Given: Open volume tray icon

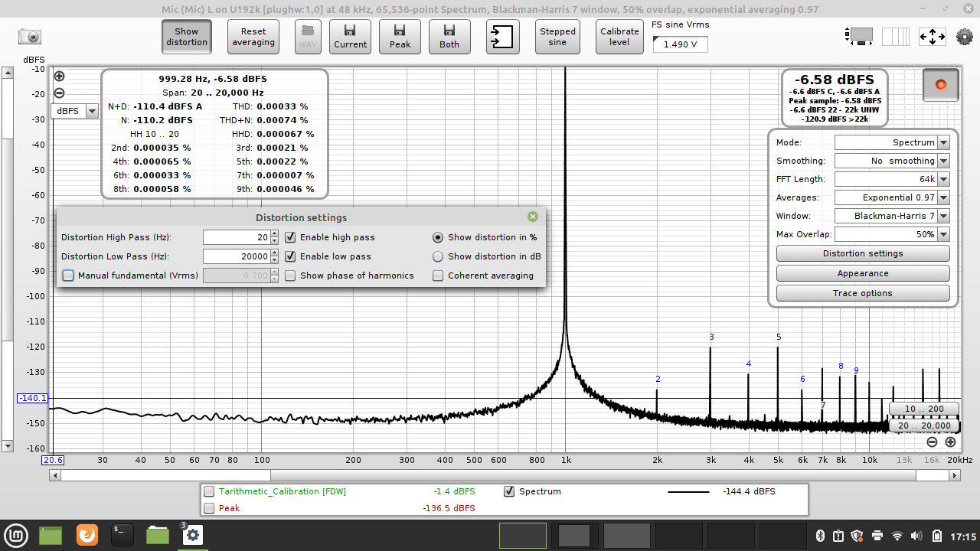Looking at the screenshot, I should [917, 536].
